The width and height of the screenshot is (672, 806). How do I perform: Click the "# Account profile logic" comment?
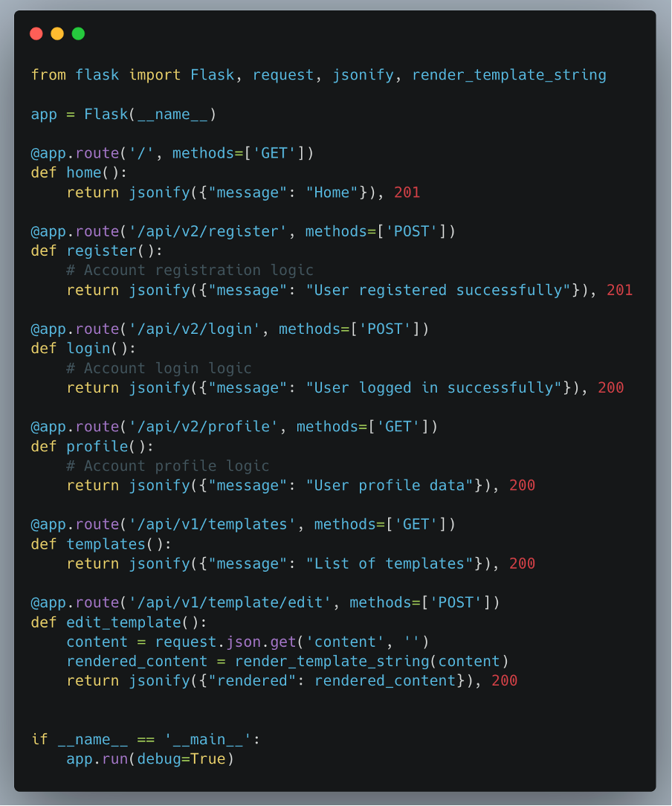click(x=167, y=466)
